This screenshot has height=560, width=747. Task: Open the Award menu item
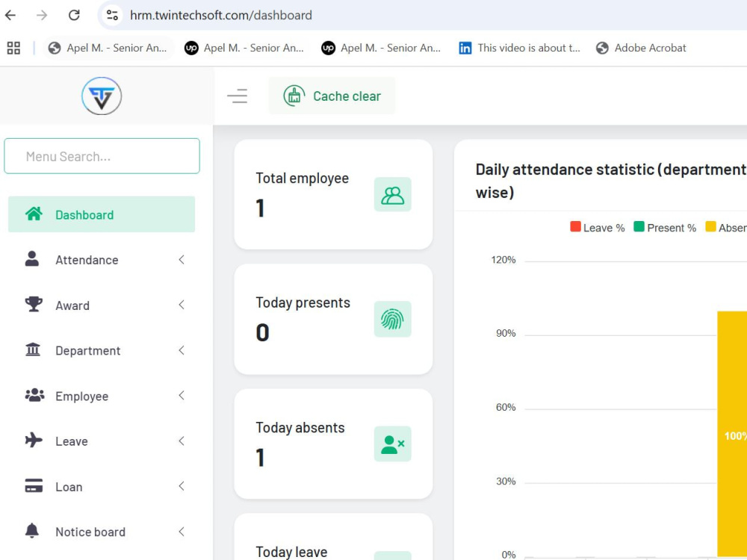pos(102,305)
